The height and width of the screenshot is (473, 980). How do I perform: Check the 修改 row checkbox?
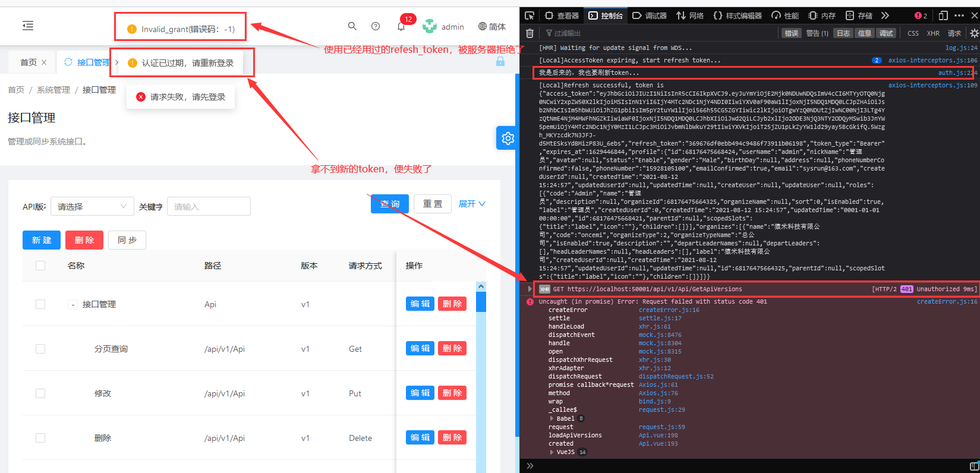(x=40, y=393)
